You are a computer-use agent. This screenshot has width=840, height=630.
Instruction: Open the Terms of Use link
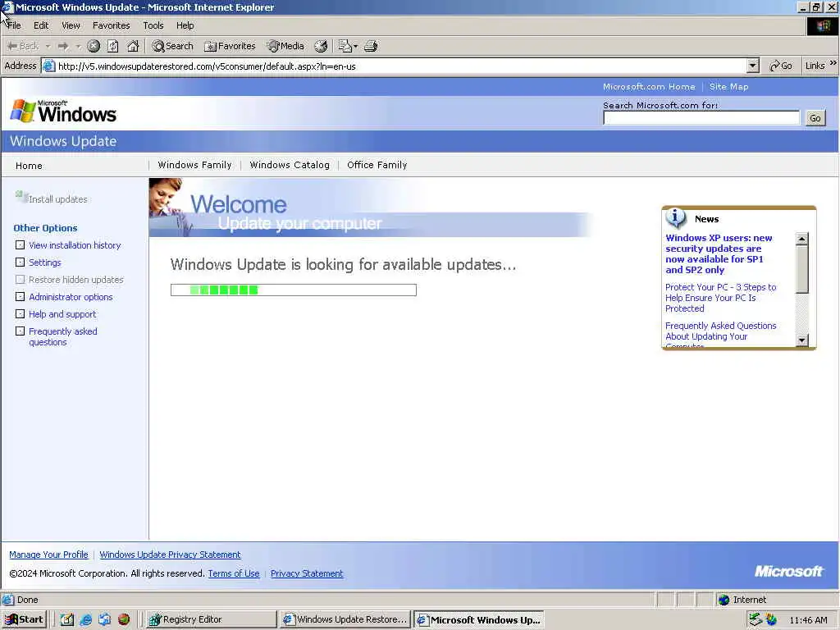(234, 573)
